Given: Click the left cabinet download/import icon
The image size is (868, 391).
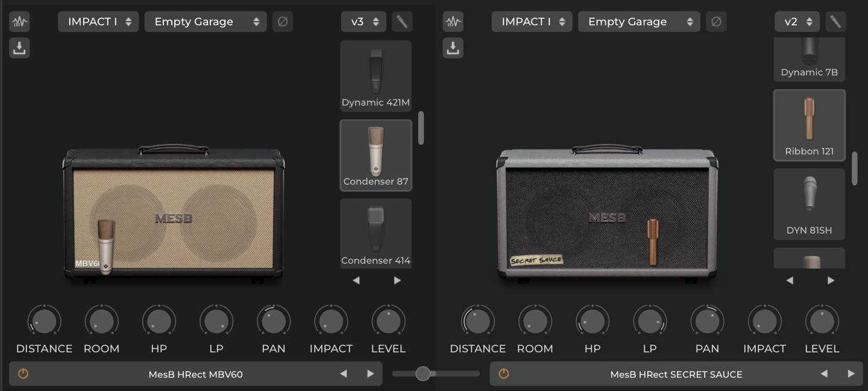Looking at the screenshot, I should (19, 48).
